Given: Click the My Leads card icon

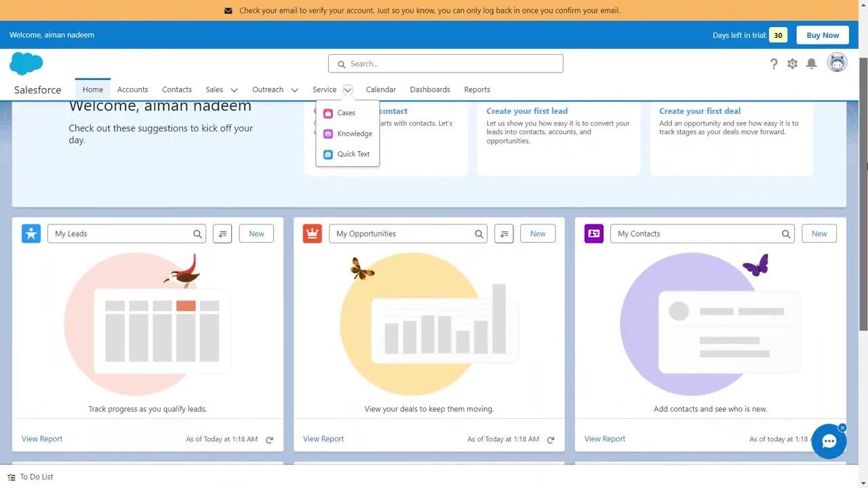Looking at the screenshot, I should 31,234.
